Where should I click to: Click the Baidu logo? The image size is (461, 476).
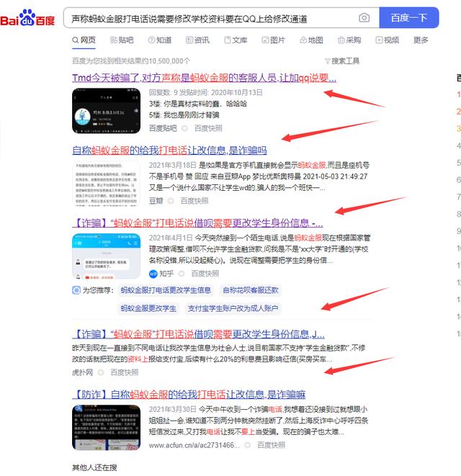27,17
